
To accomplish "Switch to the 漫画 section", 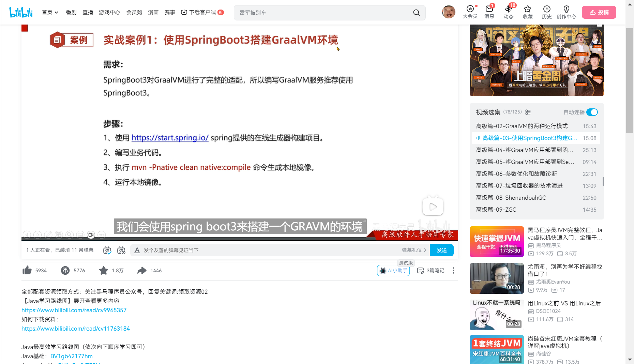I will 153,12.
